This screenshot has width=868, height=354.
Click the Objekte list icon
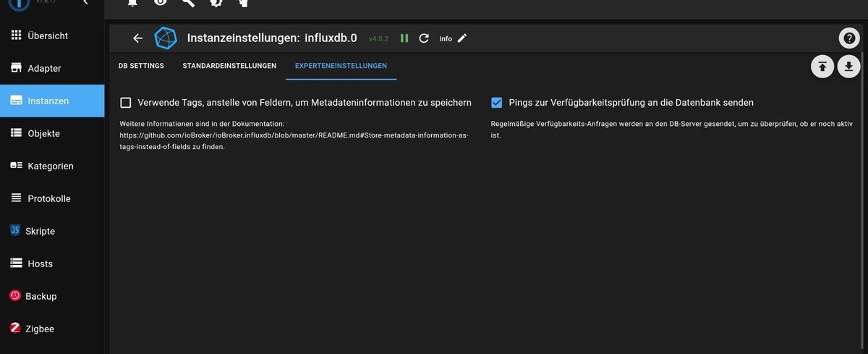click(16, 133)
